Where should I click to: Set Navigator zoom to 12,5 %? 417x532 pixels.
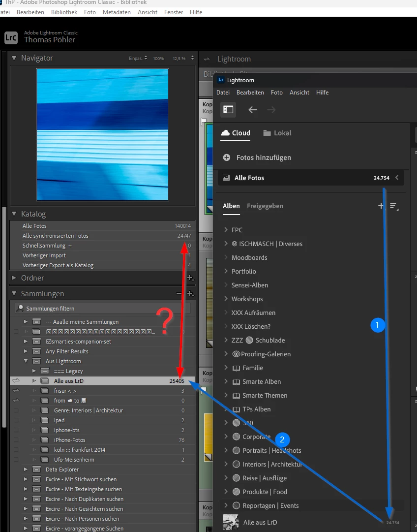click(x=179, y=59)
